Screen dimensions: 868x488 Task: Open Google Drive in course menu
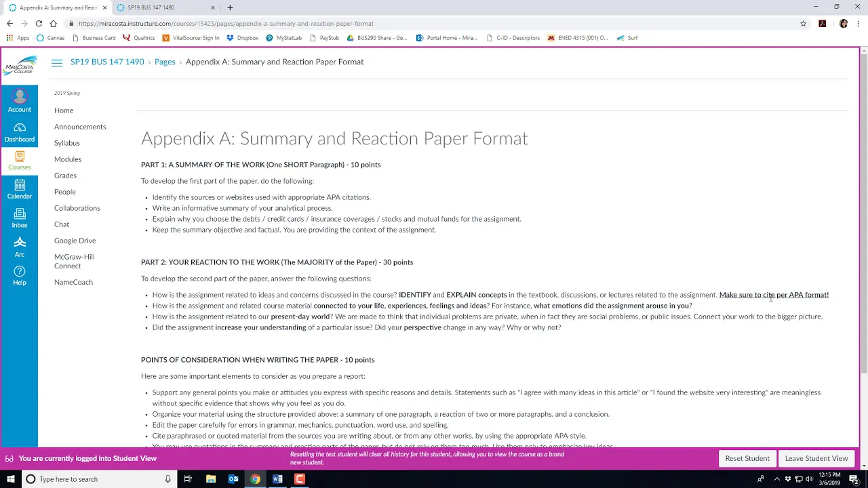[75, 241]
